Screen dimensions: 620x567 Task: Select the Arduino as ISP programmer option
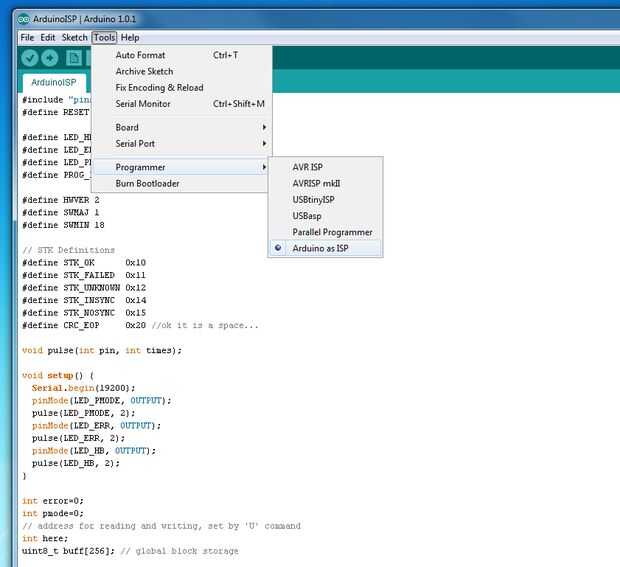point(321,248)
